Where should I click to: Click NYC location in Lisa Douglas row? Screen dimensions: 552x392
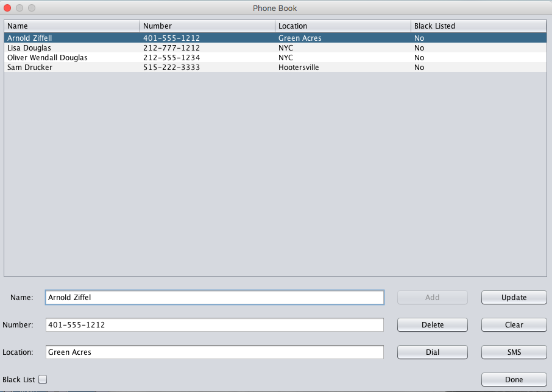click(286, 48)
